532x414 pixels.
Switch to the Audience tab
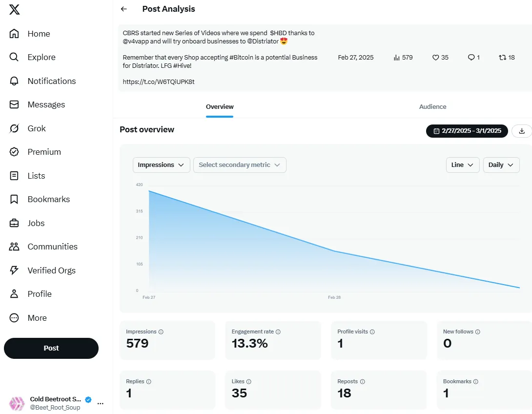[432, 107]
